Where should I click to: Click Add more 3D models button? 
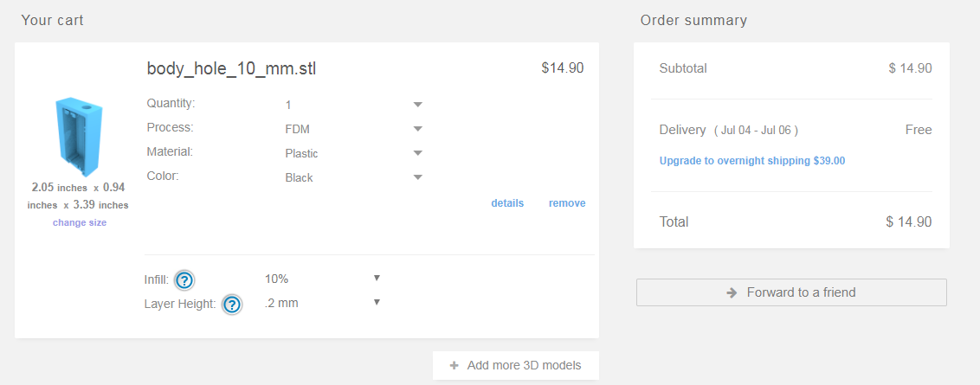516,365
